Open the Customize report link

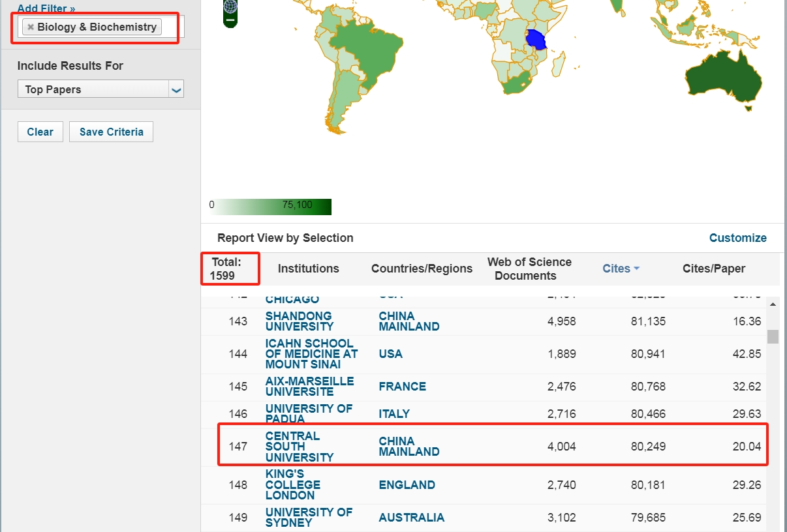[737, 238]
